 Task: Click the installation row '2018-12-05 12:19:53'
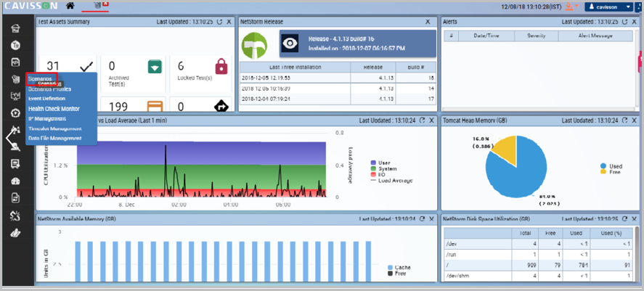(337, 78)
